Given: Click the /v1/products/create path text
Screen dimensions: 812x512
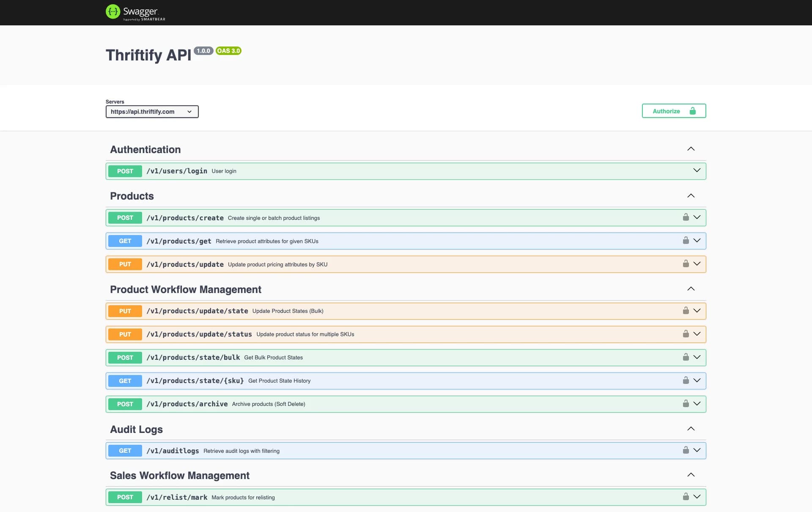Looking at the screenshot, I should click(x=185, y=218).
